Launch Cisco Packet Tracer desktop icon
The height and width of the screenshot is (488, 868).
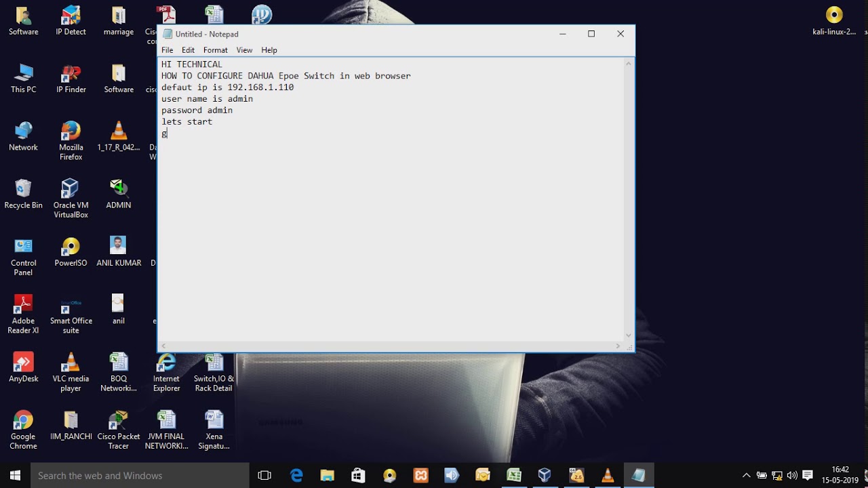pos(119,430)
